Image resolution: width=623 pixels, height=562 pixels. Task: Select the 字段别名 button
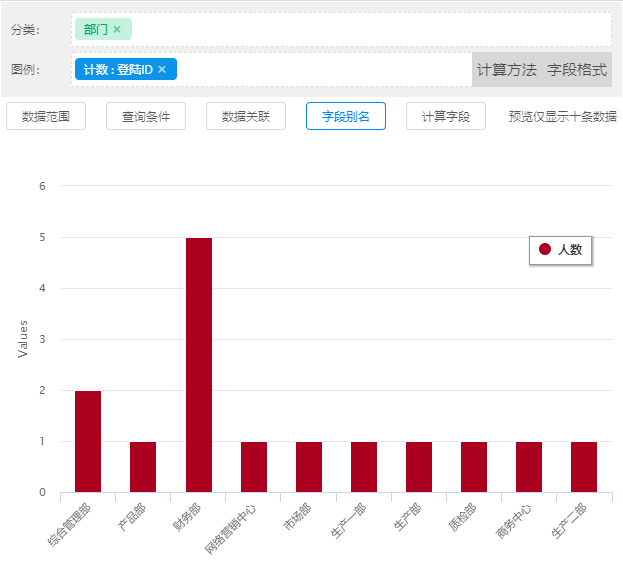coord(346,116)
